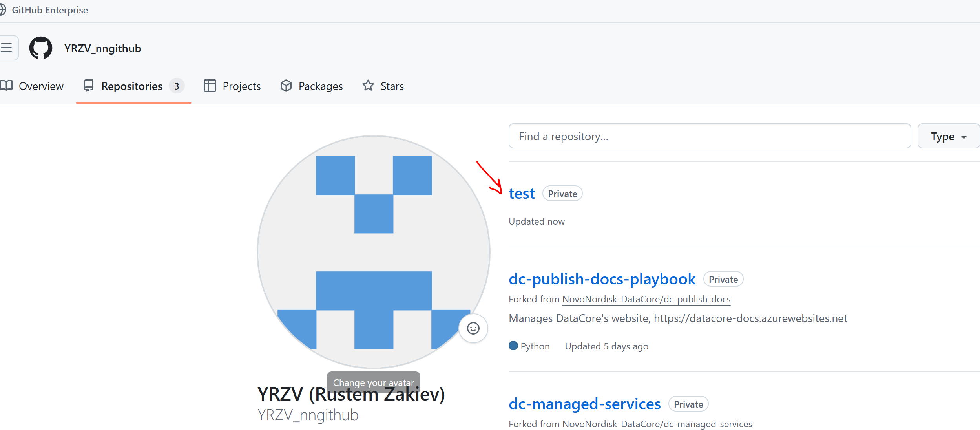Click the YRZV_nngithub username in header
The height and width of the screenshot is (430, 980).
(x=103, y=48)
